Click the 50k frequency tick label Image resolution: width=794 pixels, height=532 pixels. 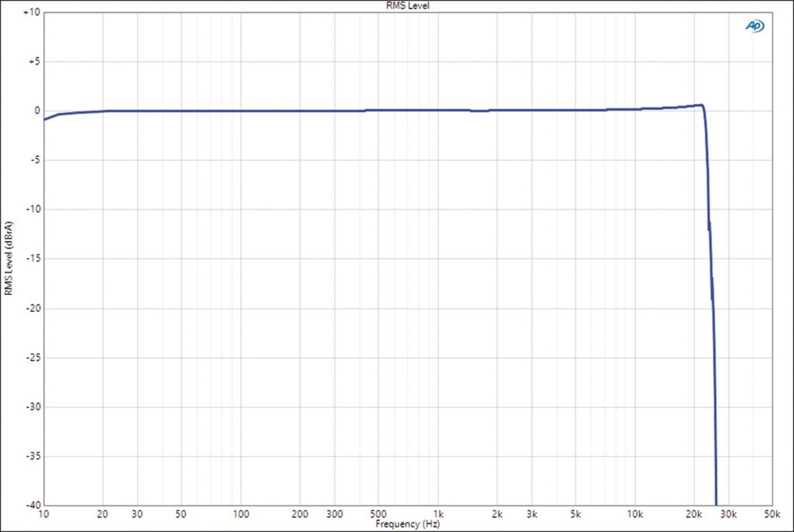click(772, 514)
